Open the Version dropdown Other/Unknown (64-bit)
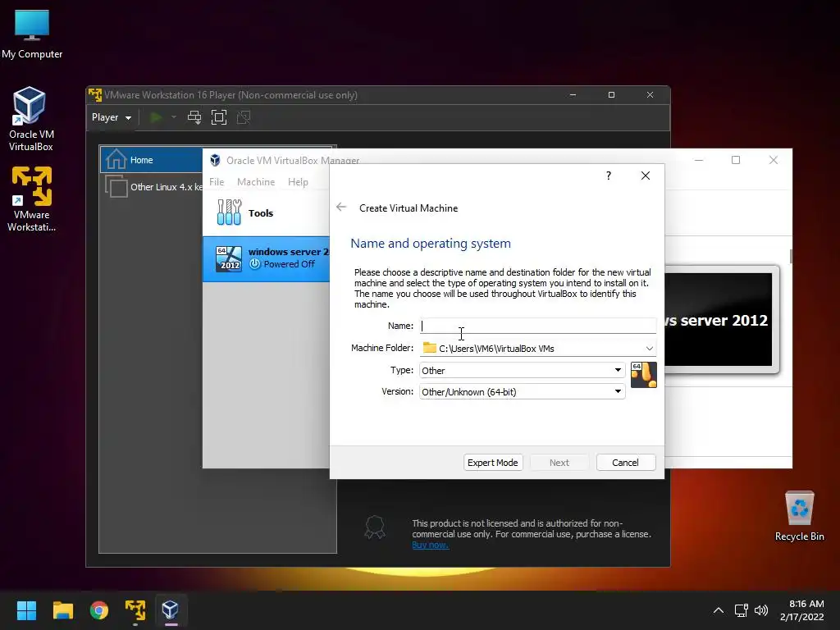The width and height of the screenshot is (840, 630). point(523,391)
